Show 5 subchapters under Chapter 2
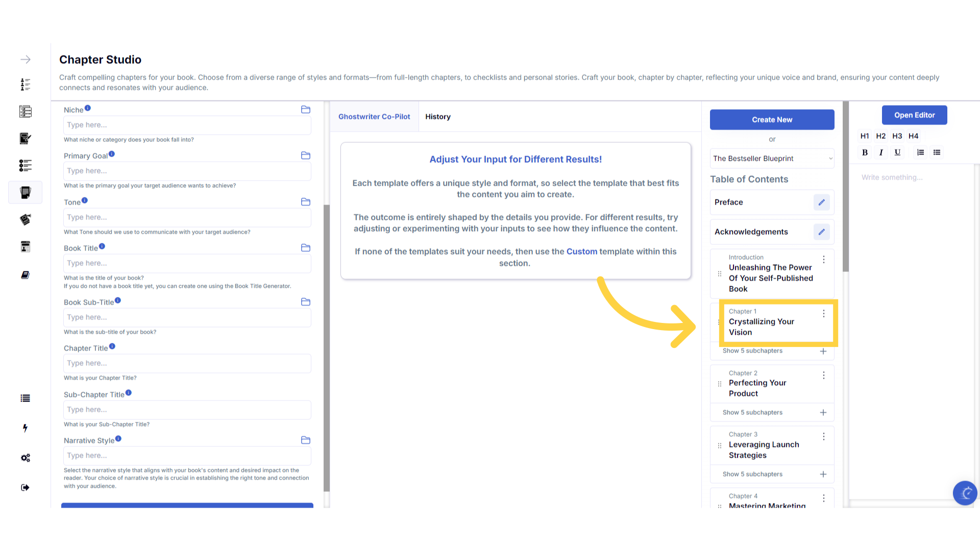 752,413
